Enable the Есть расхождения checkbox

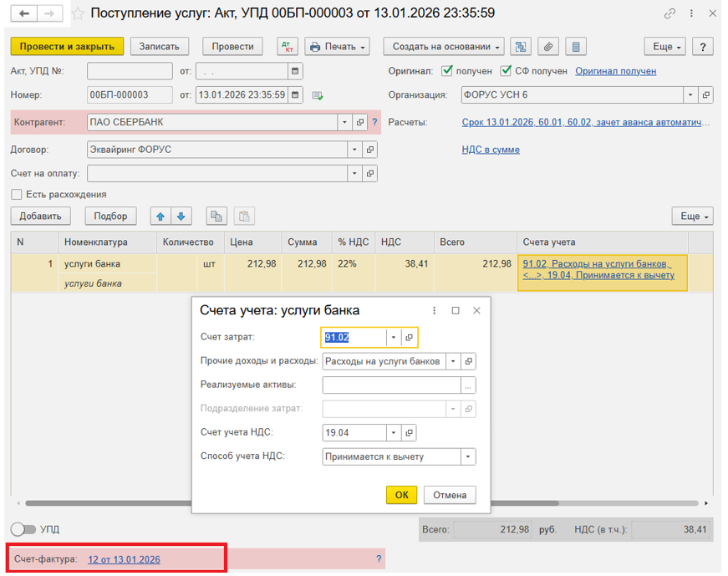click(17, 195)
